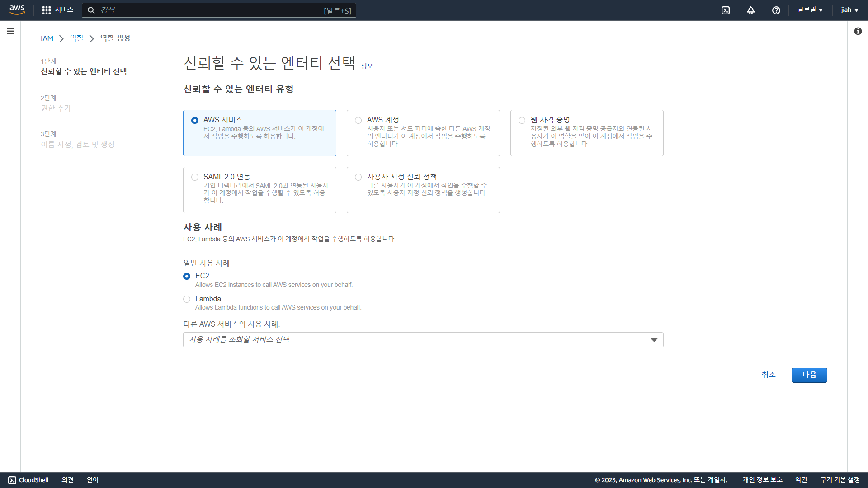868x488 pixels.
Task: Click the 일반 사용 사례 label
Action: tap(207, 263)
